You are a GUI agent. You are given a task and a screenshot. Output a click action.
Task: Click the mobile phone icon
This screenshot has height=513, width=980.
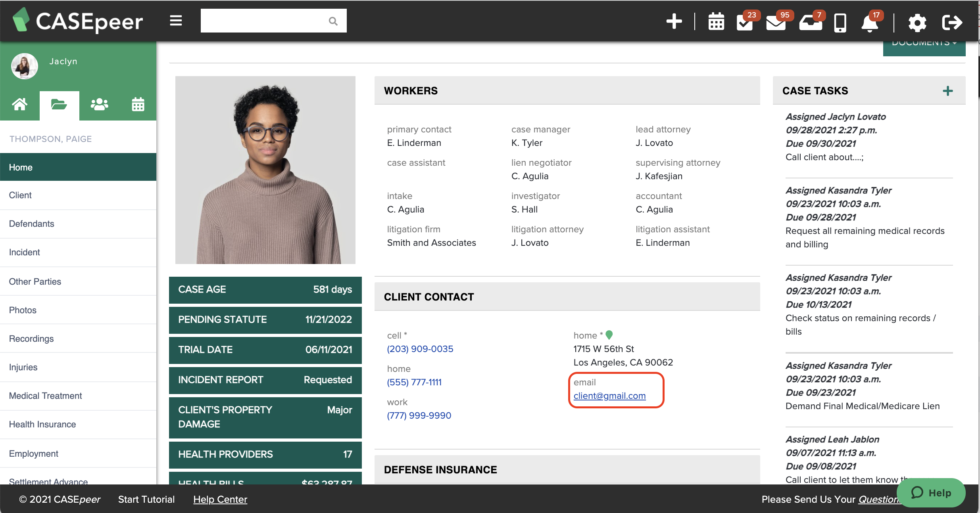(840, 22)
